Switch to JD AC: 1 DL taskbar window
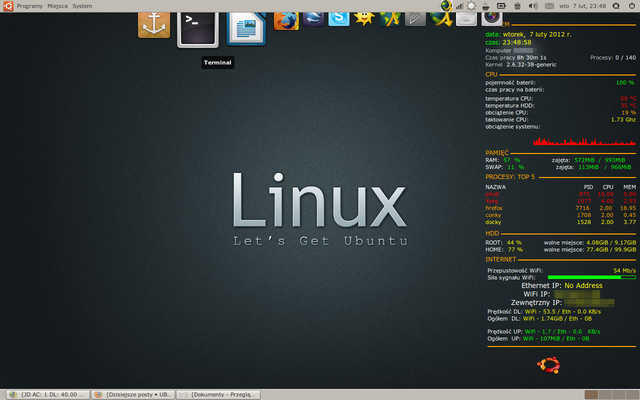The width and height of the screenshot is (640, 400). pyautogui.click(x=48, y=395)
